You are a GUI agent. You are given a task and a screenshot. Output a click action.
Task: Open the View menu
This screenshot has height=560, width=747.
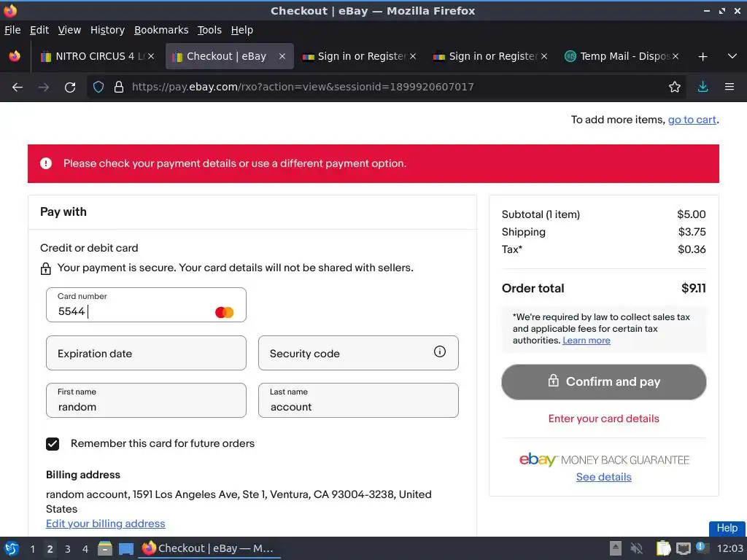click(69, 30)
